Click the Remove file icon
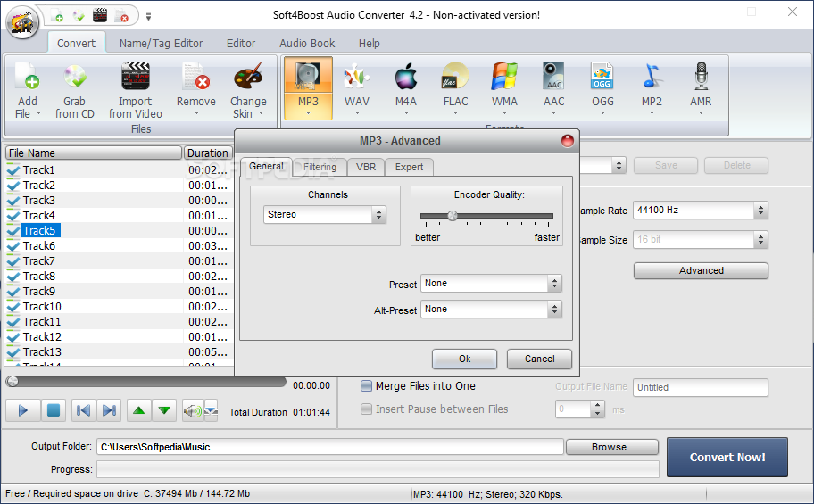The image size is (814, 504). click(195, 77)
